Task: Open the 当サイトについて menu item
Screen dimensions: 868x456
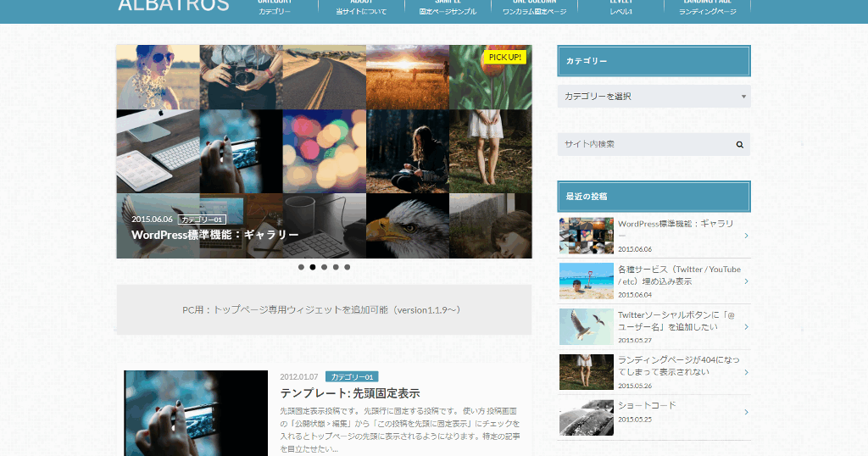Action: click(361, 8)
